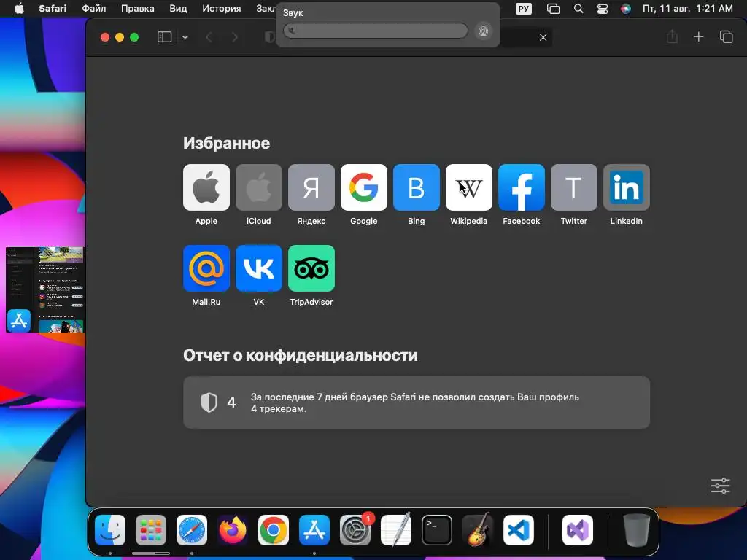Open Spotlight search in menu bar

pos(578,9)
